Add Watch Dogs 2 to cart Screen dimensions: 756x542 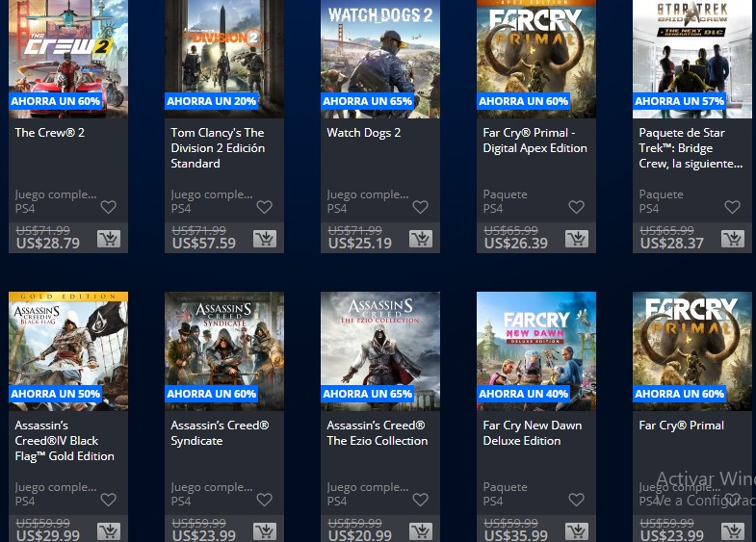[x=421, y=239]
